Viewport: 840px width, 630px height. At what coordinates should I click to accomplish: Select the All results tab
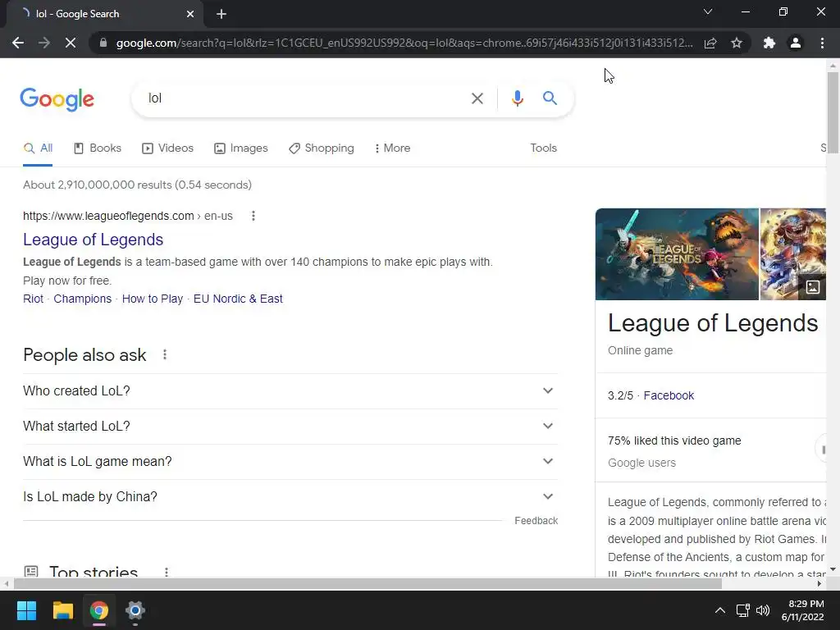click(38, 148)
